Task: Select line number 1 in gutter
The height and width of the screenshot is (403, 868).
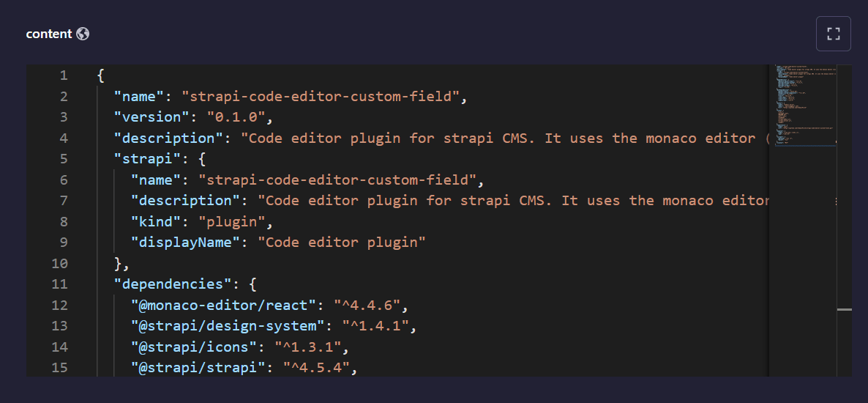Action: [64, 75]
